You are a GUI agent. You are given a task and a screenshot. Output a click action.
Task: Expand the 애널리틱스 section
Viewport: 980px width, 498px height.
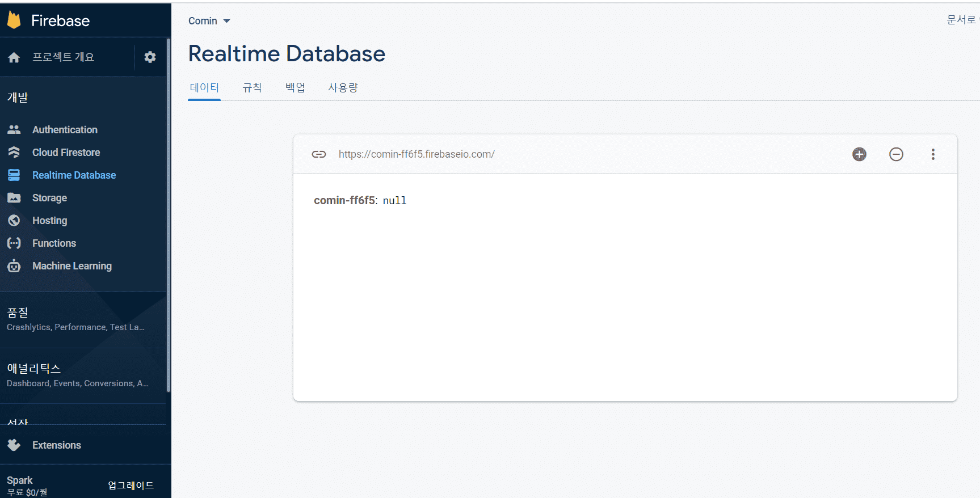(83, 375)
